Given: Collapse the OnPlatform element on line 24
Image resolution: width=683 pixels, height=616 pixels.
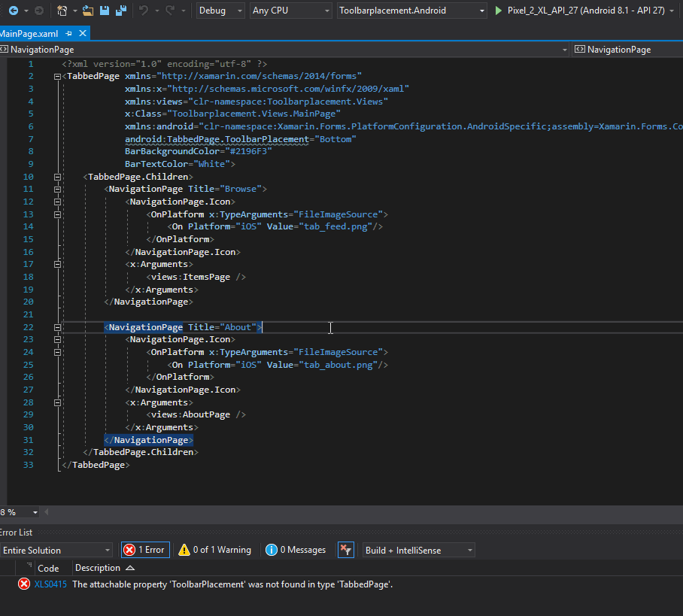Looking at the screenshot, I should [57, 352].
